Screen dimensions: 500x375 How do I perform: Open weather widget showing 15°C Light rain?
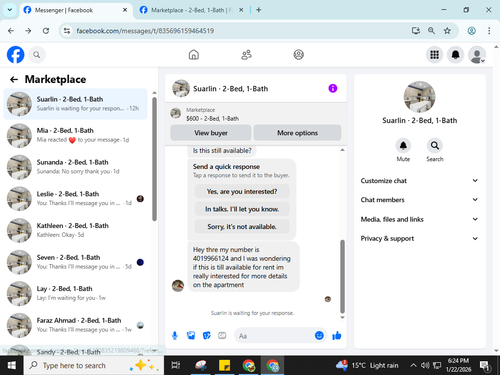367,365
